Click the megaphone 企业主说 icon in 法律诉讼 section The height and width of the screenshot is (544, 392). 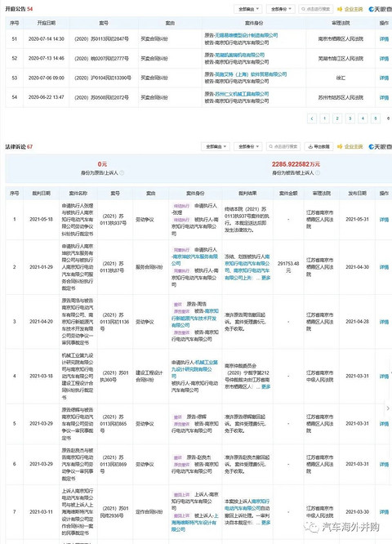point(340,147)
